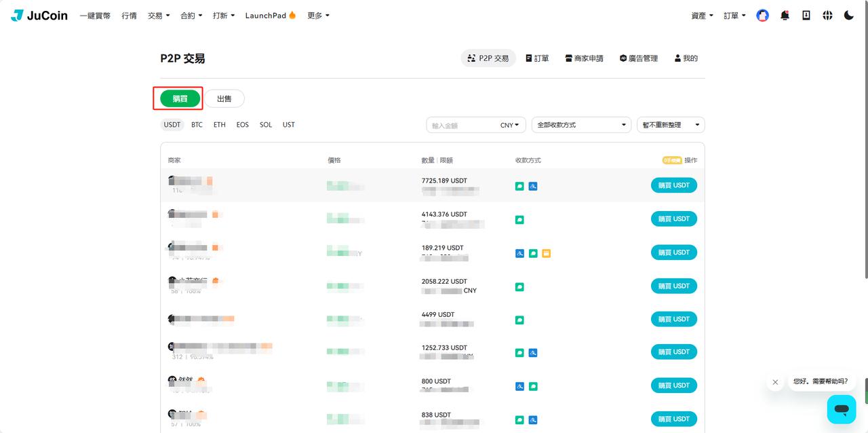The height and width of the screenshot is (433, 868).
Task: Select the ETH coin tab
Action: (220, 125)
